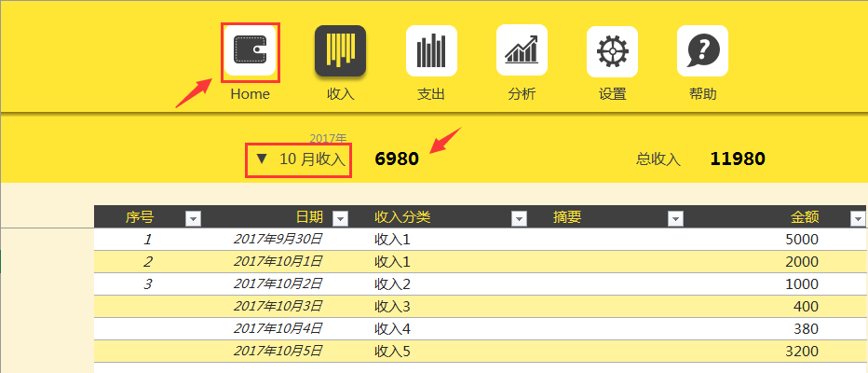Click empty 摘要 cell in 收入5 row
Image resolution: width=868 pixels, height=373 pixels.
[605, 351]
